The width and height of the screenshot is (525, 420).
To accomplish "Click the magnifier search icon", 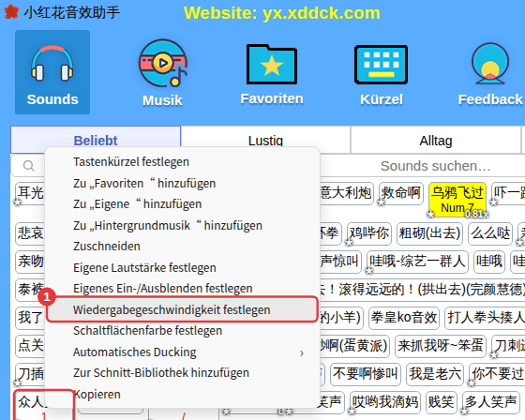I will 29,166.
